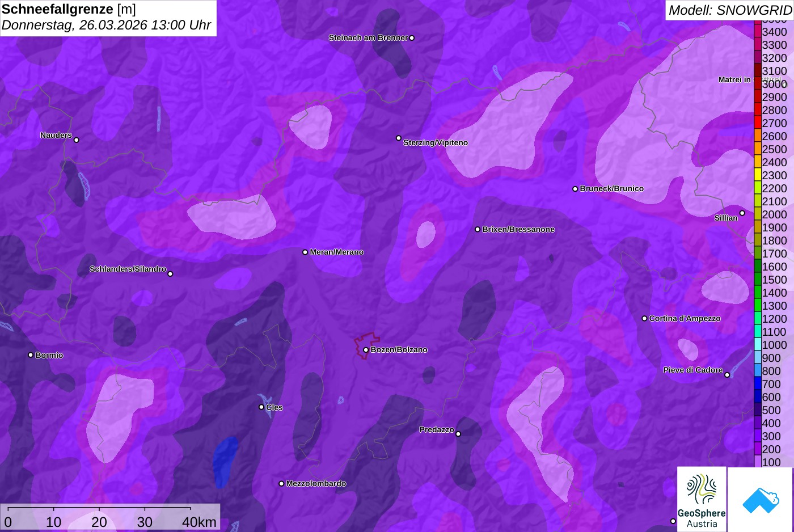Click the Matrei in Osttirol label
This screenshot has width=794, height=532.
750,79
